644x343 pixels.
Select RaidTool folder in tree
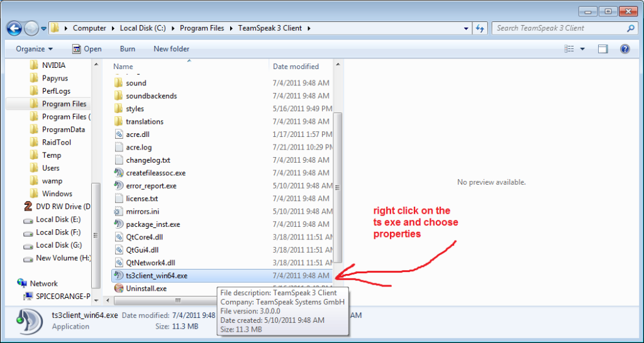[x=56, y=143]
